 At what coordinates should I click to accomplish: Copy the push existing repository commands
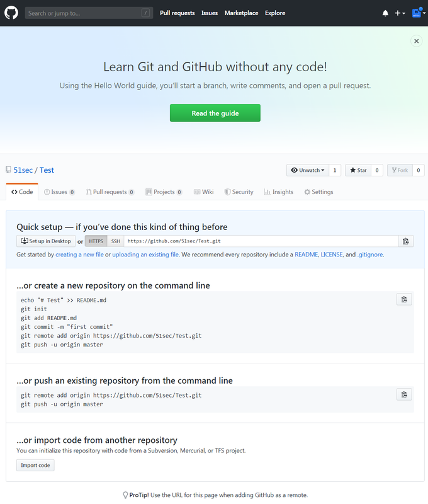(x=404, y=394)
